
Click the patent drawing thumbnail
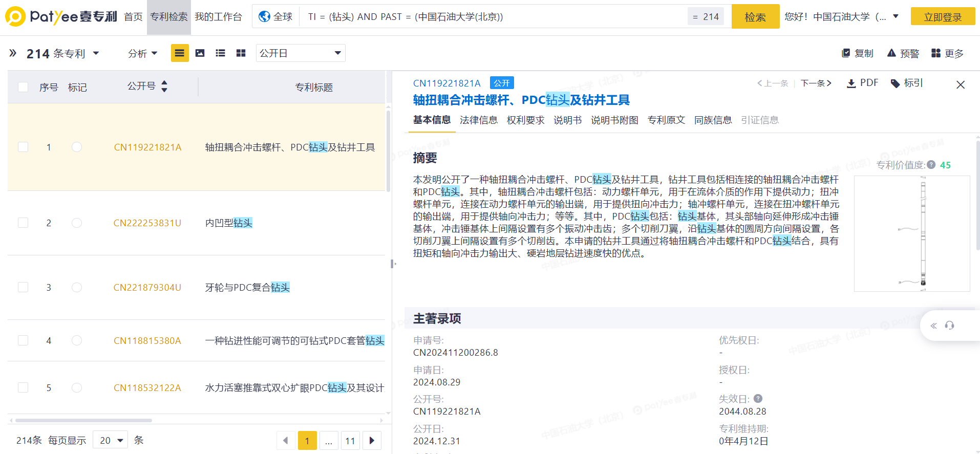pos(911,233)
